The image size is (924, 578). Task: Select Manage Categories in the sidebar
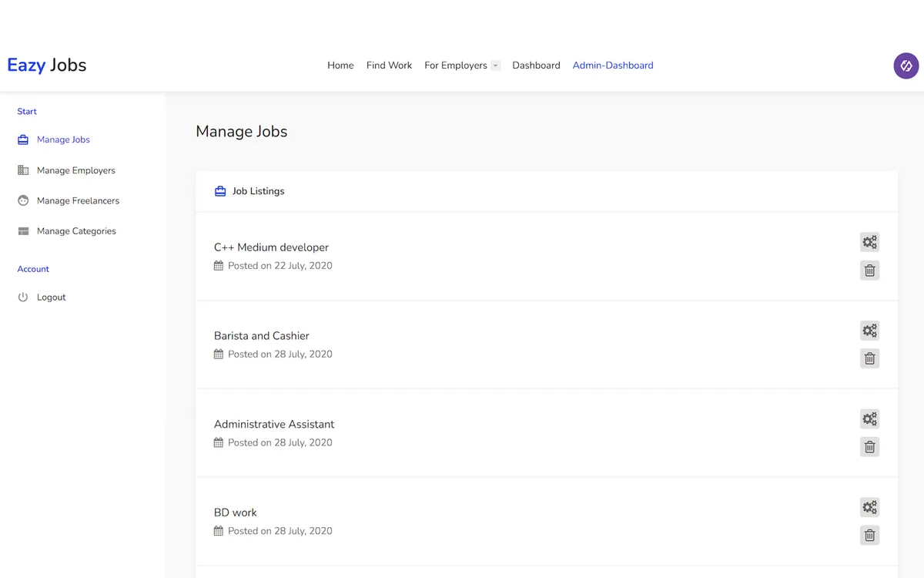[x=76, y=231]
